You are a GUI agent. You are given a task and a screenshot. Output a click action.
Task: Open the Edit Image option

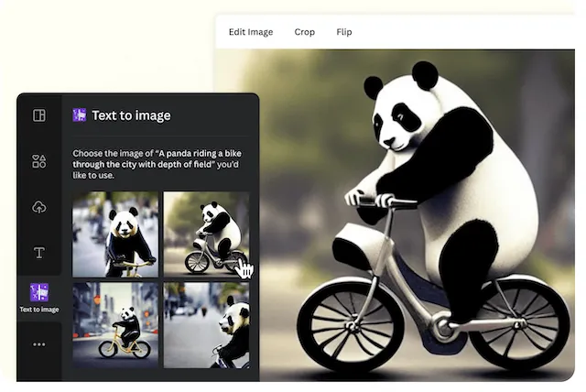250,32
